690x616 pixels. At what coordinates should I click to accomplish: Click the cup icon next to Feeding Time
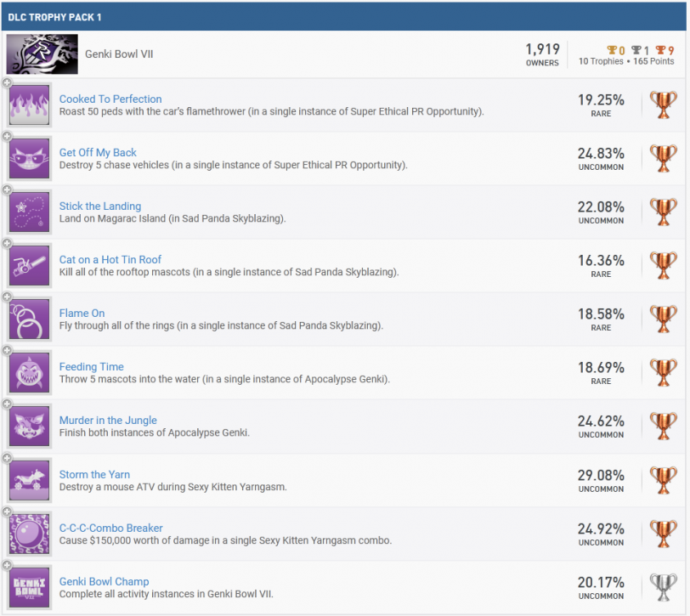click(x=662, y=372)
